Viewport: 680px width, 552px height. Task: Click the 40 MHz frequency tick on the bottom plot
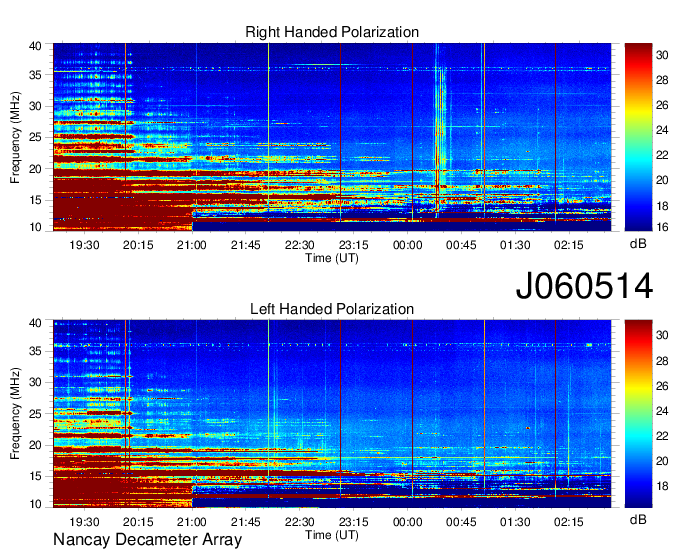point(35,323)
